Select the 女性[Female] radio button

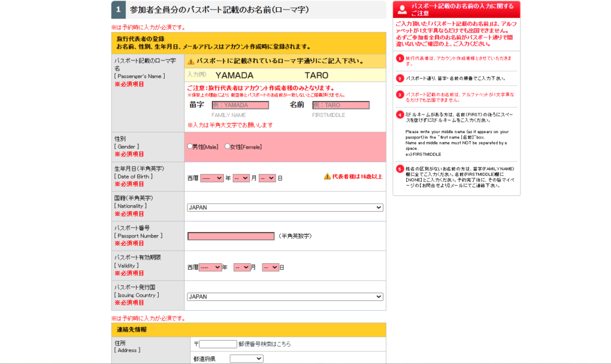click(227, 146)
